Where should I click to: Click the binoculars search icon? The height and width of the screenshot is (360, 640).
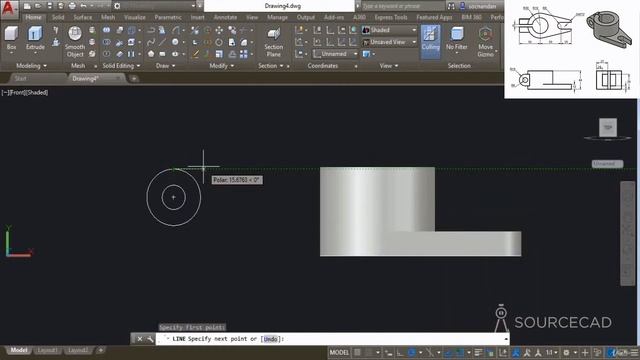[451, 6]
